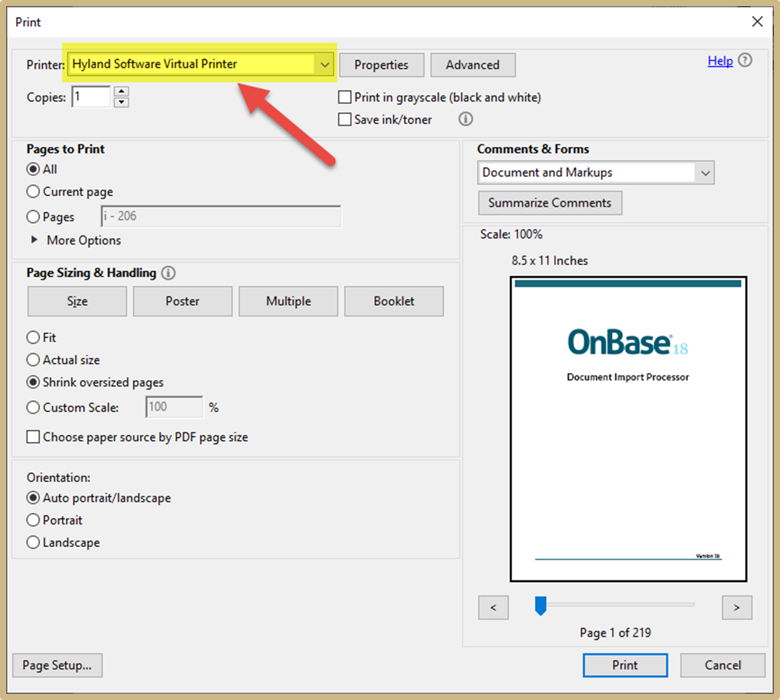The image size is (780, 700).
Task: Click the page preview slider handle
Action: tap(540, 605)
